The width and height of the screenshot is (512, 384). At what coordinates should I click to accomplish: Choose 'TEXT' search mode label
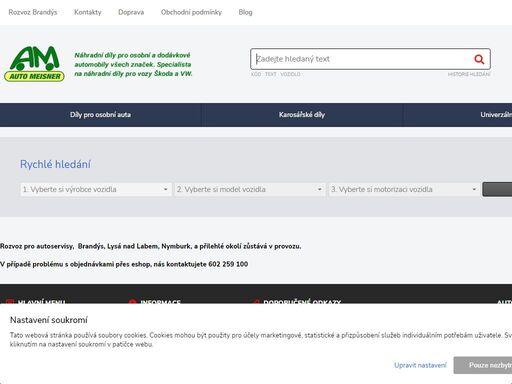tap(271, 74)
